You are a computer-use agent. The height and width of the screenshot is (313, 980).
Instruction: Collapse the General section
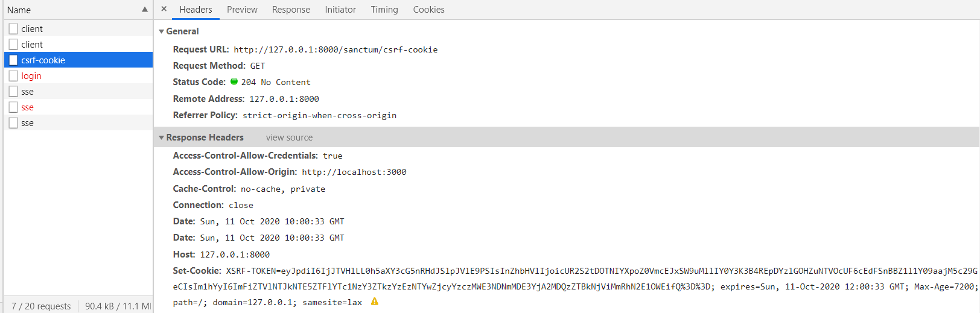162,31
